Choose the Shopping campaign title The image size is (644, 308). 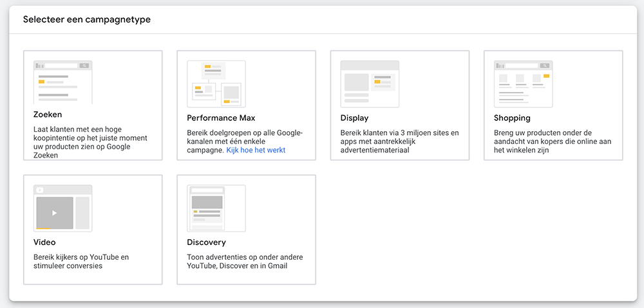point(512,118)
